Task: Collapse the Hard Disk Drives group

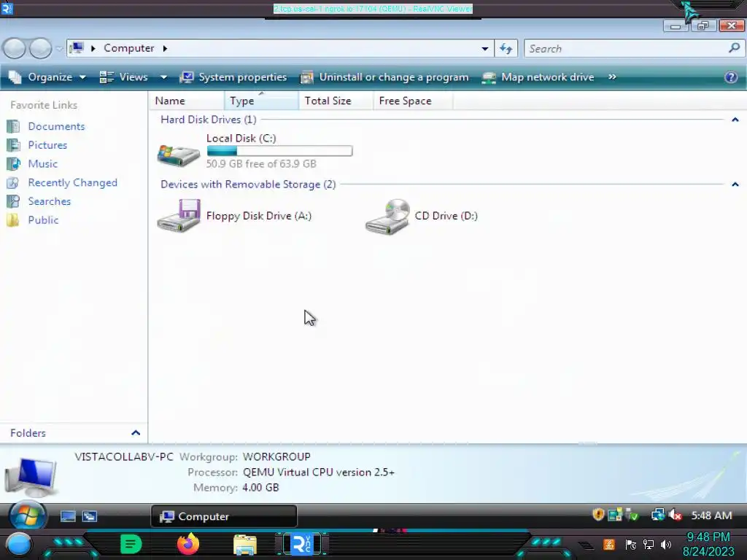Action: pos(735,120)
